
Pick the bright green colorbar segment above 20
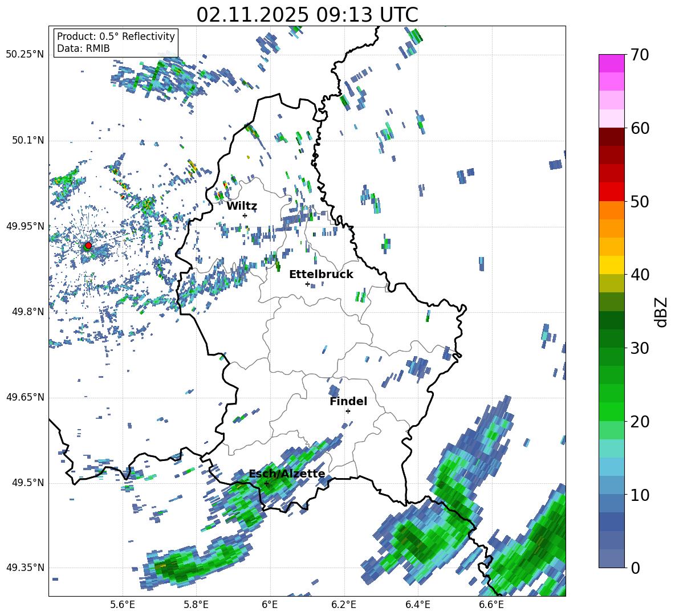611,412
